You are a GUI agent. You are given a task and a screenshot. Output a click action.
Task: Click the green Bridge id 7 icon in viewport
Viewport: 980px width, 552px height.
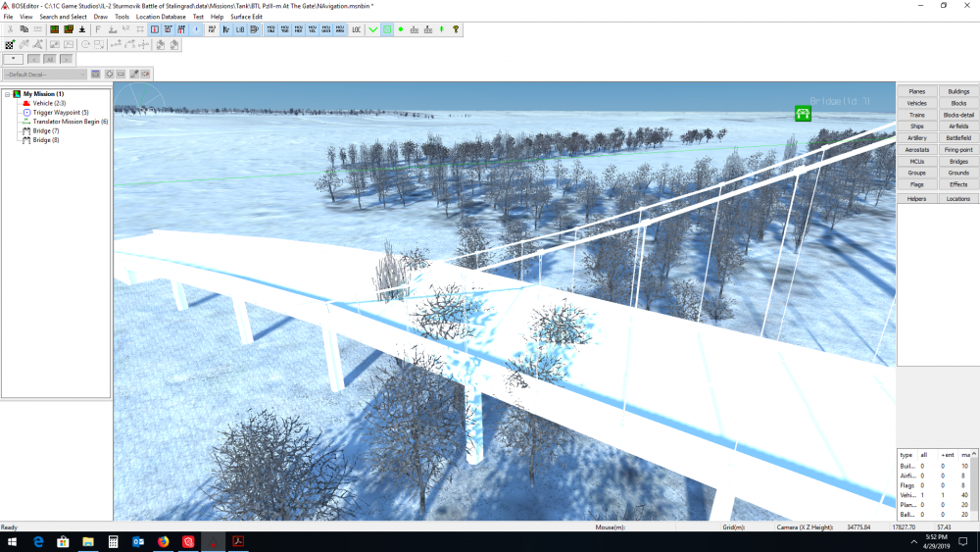[803, 113]
